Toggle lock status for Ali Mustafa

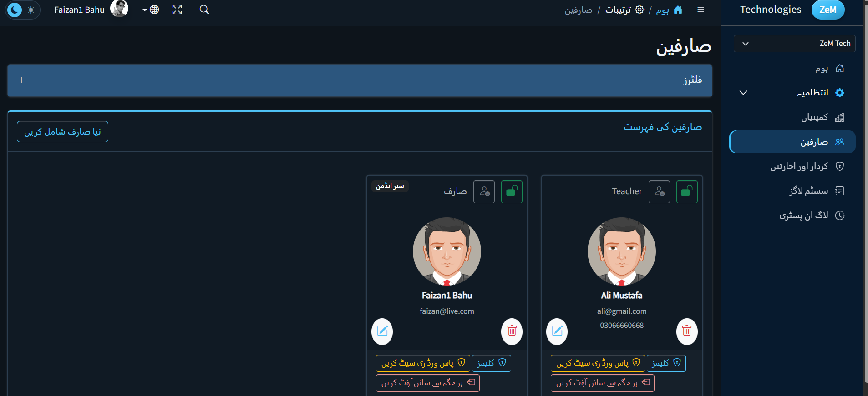point(687,192)
